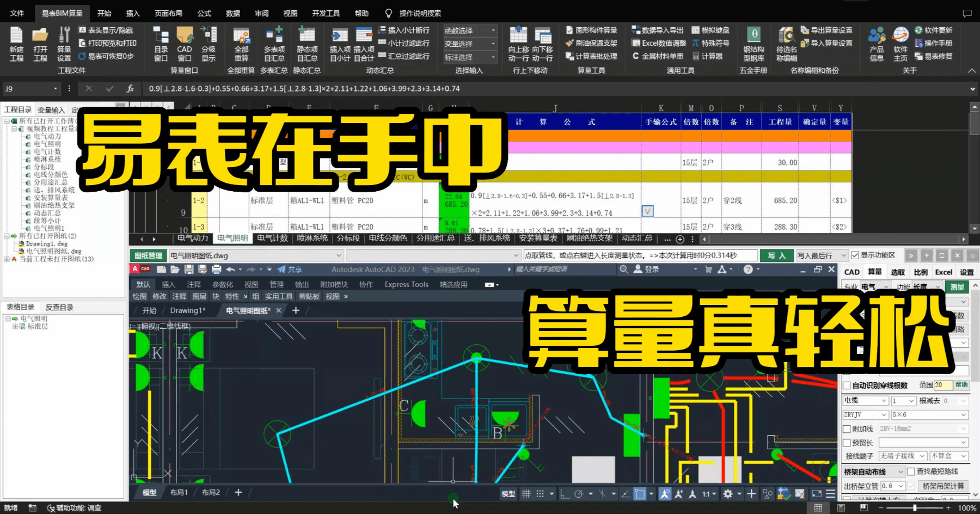Click the 分级显示 (outline display) icon
The height and width of the screenshot is (514, 980).
point(209,35)
